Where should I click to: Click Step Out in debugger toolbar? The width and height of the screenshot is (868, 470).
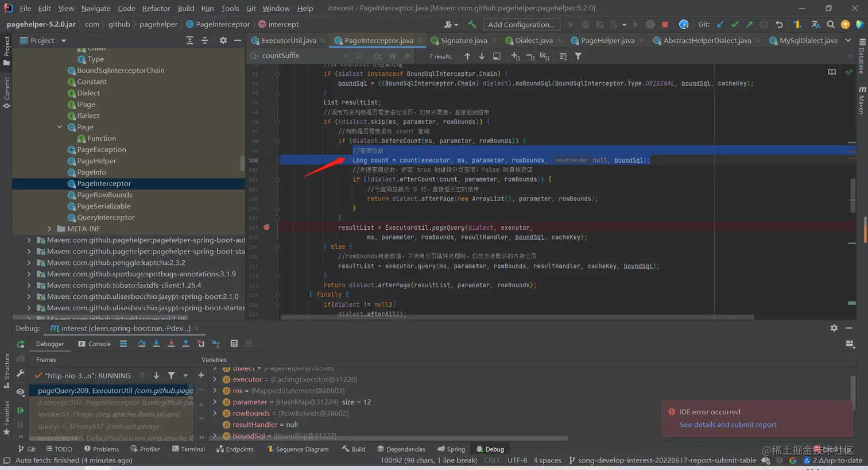[x=185, y=344]
